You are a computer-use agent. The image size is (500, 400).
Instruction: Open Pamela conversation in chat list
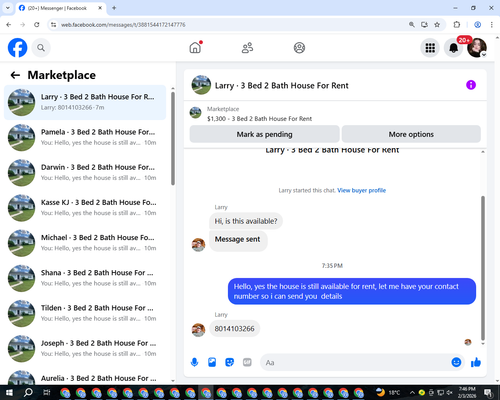coord(85,137)
